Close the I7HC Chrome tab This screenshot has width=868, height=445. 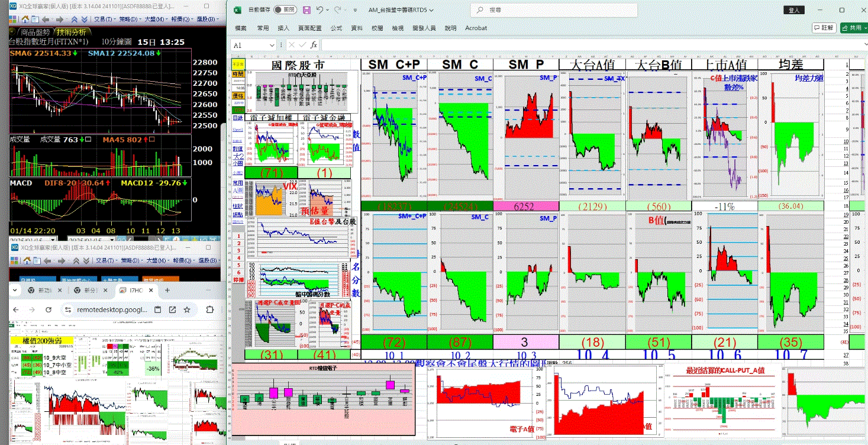click(151, 290)
